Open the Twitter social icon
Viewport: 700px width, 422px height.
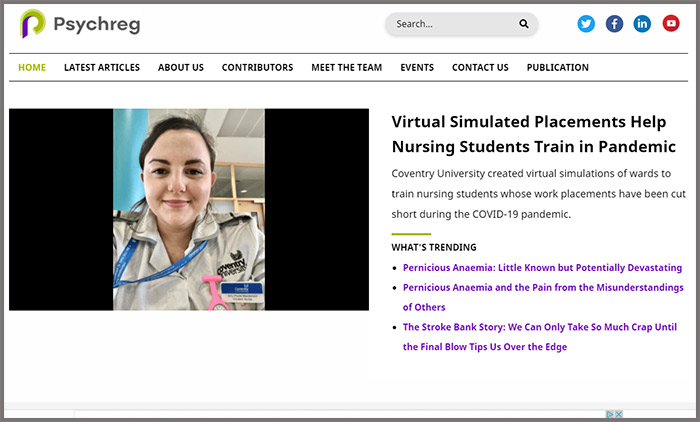click(x=586, y=24)
